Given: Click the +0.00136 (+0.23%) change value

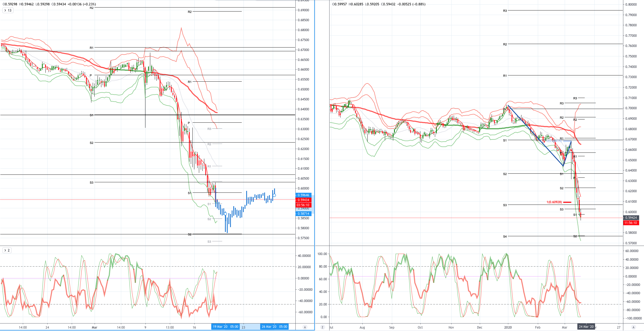Looking at the screenshot, I should click(x=81, y=4).
